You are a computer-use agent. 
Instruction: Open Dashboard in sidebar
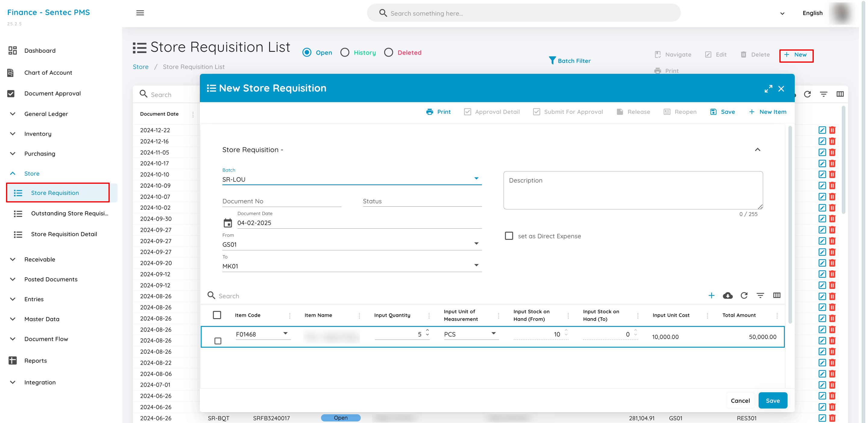pyautogui.click(x=39, y=51)
